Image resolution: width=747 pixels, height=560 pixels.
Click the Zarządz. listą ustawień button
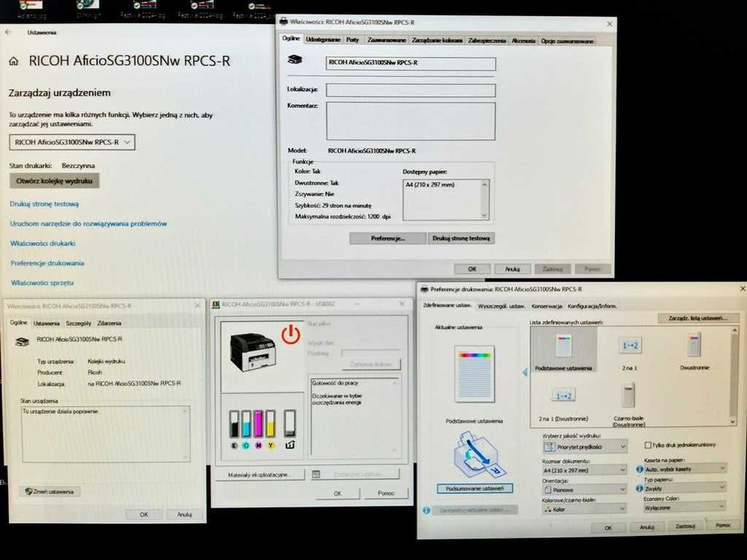(698, 318)
